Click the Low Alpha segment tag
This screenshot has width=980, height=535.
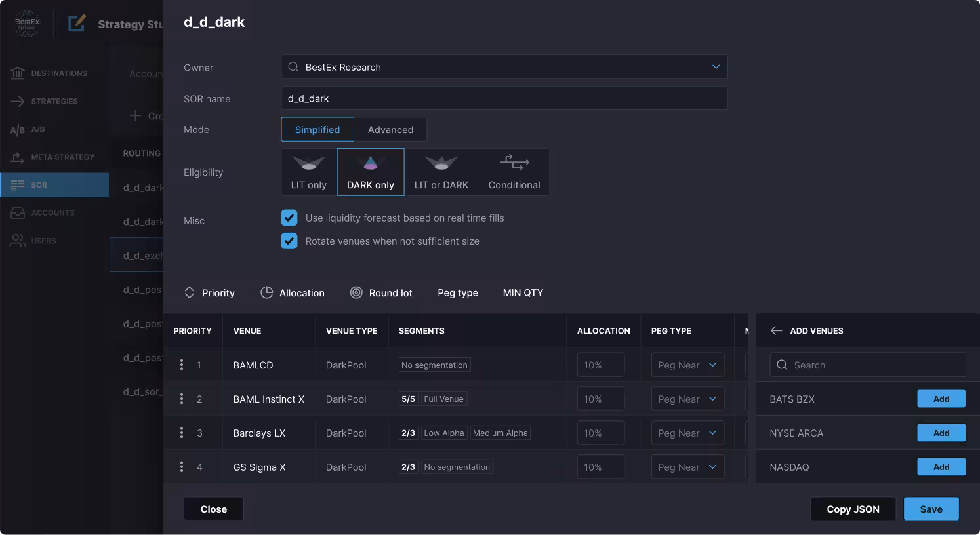[x=444, y=433]
